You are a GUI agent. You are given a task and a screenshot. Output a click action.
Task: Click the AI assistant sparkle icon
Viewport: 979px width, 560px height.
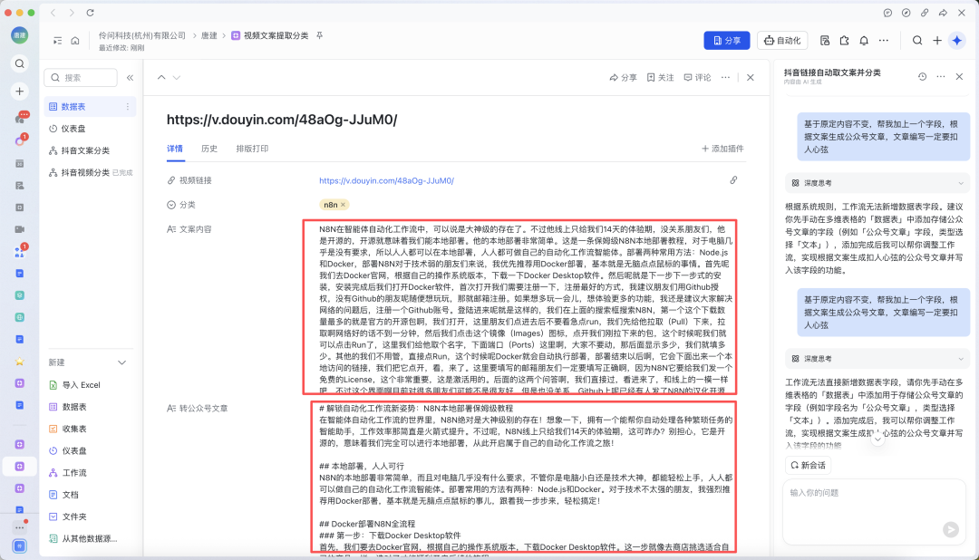[x=956, y=41]
